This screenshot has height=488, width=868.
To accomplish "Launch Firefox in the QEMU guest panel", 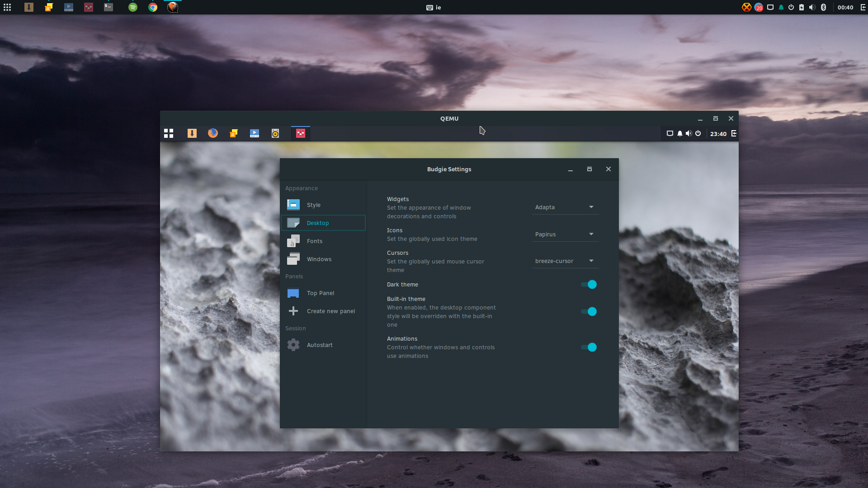I will tap(213, 133).
